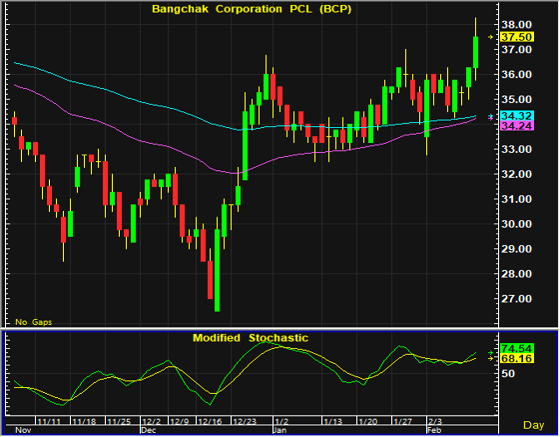Select the 1/2 date marker on the axis
560x437 pixels.
click(x=281, y=422)
